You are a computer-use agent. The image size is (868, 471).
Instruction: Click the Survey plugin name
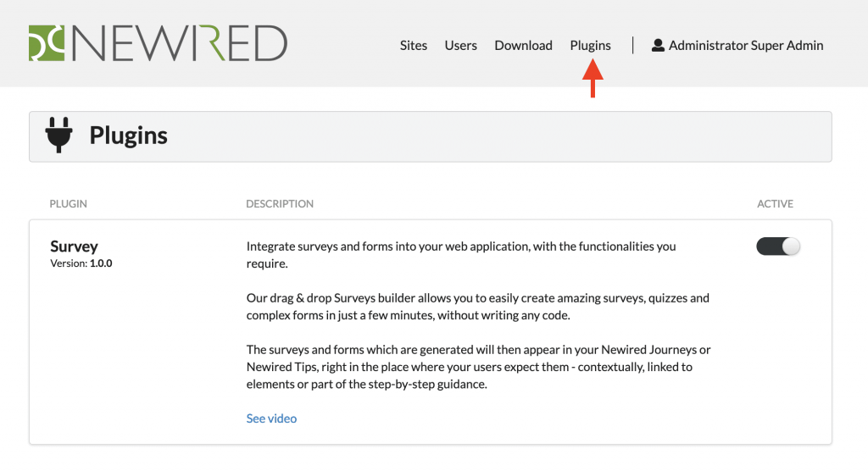coord(74,247)
